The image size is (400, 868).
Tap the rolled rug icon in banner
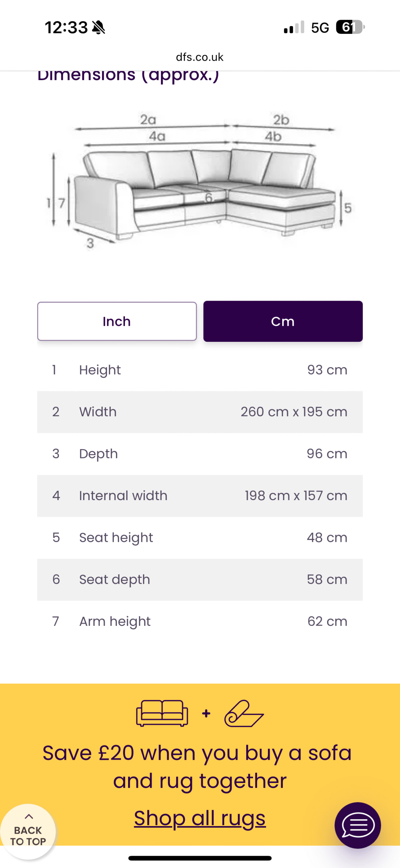[244, 713]
